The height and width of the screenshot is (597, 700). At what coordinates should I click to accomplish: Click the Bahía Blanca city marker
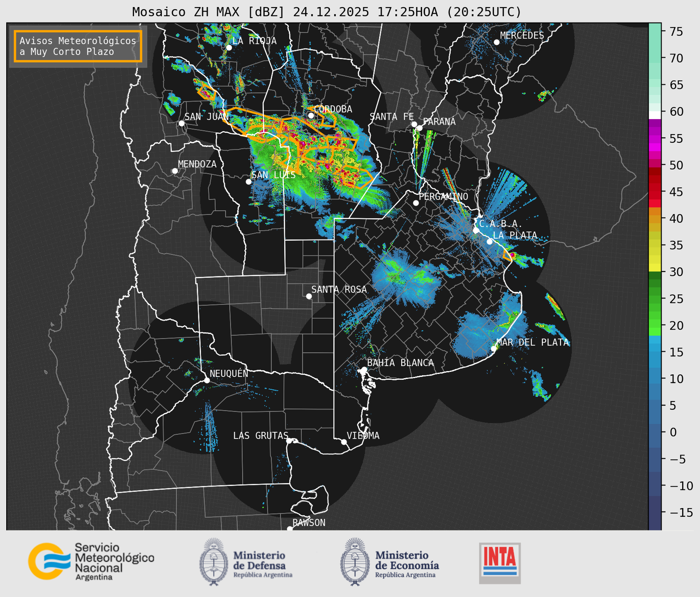pos(364,369)
